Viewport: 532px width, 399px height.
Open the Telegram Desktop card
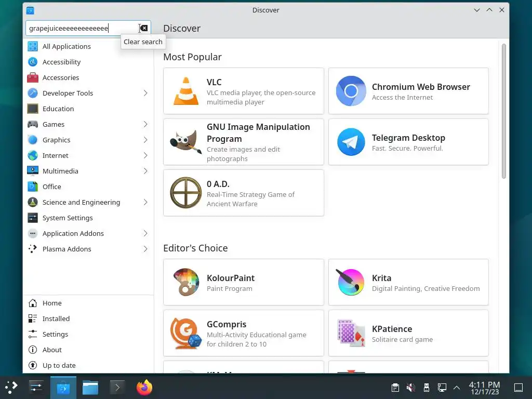[x=408, y=142]
